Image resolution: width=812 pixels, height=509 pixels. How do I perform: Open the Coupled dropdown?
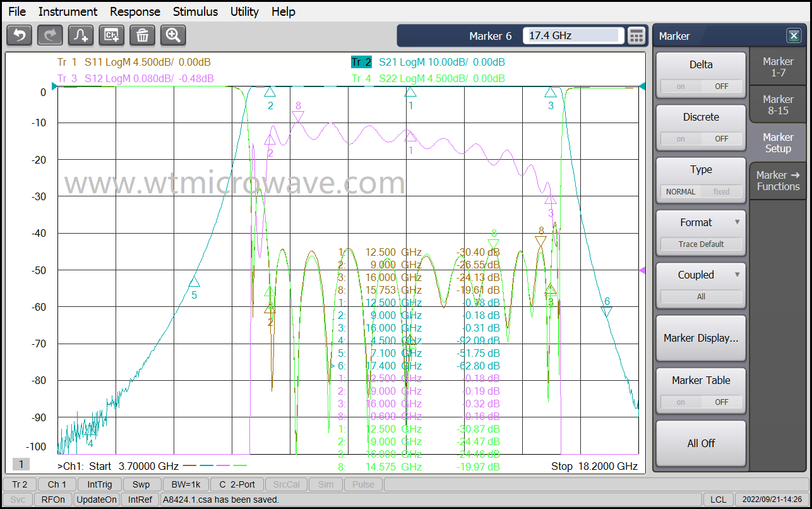point(701,275)
